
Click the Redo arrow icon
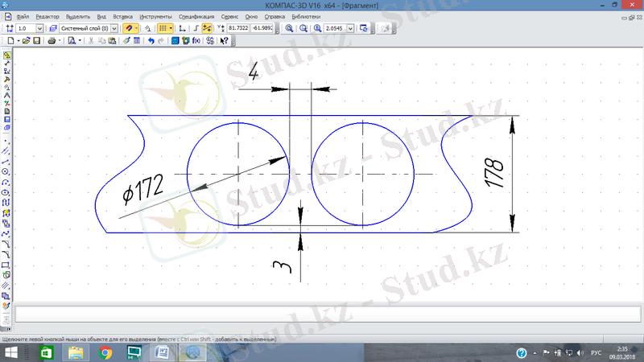161,41
